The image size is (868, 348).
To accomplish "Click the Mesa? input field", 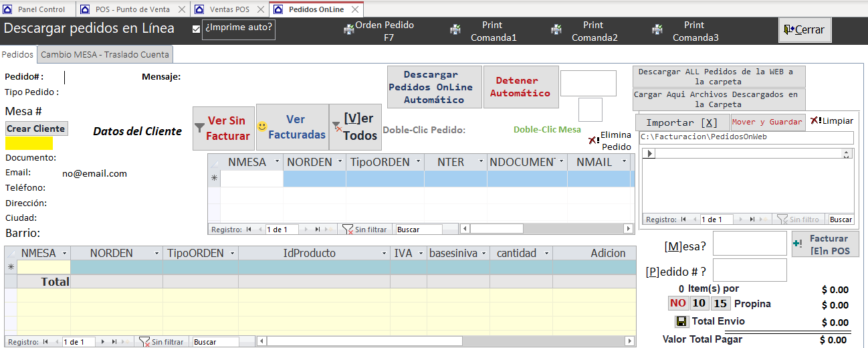I will (750, 244).
